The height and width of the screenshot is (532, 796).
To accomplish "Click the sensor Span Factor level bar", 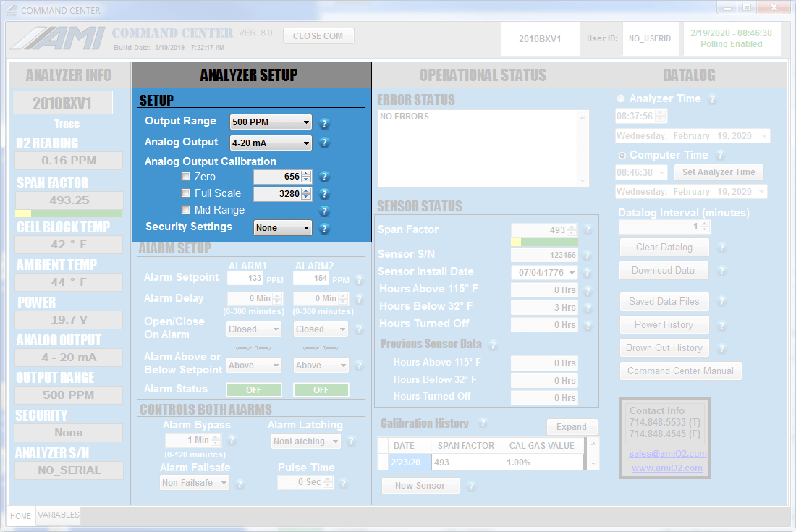I will 544,242.
